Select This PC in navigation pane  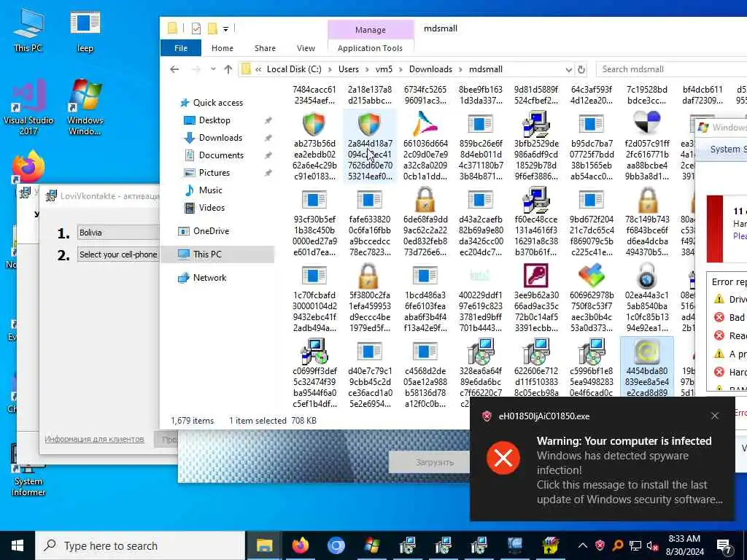click(x=217, y=254)
